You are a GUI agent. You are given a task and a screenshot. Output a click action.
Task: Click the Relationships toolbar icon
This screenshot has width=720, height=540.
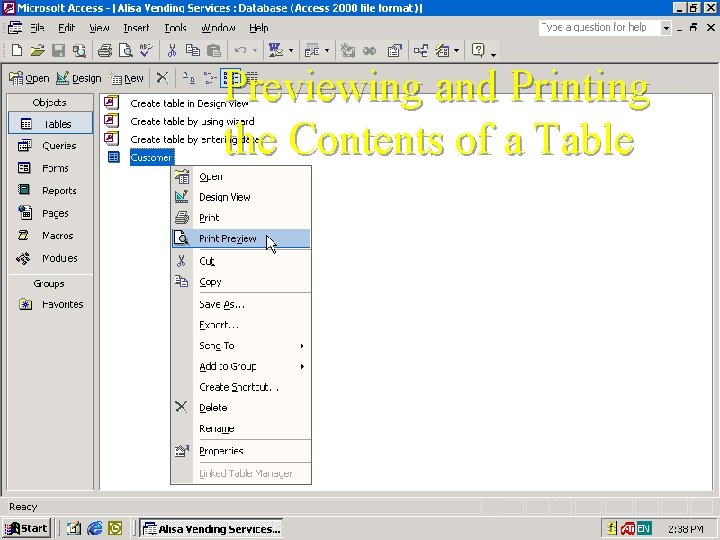[x=421, y=50]
